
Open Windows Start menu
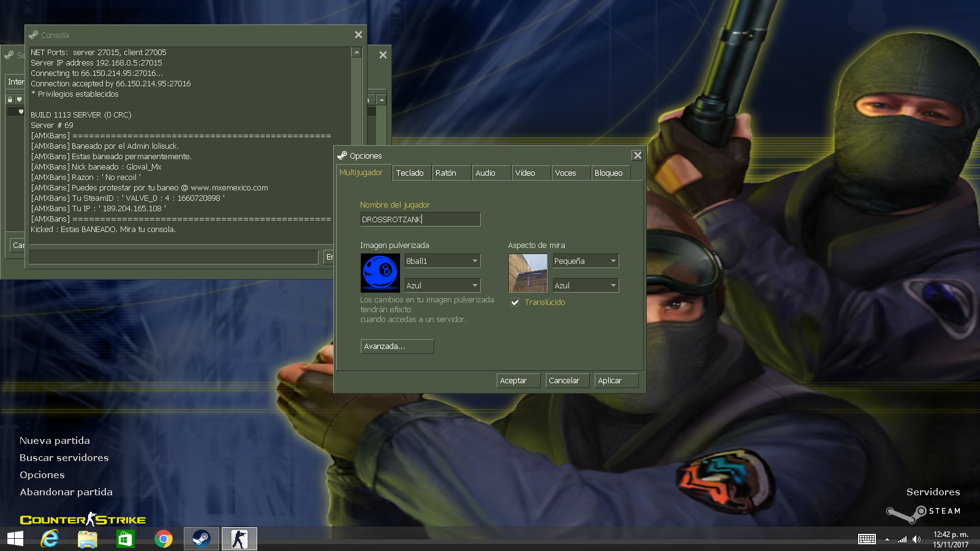(x=15, y=539)
